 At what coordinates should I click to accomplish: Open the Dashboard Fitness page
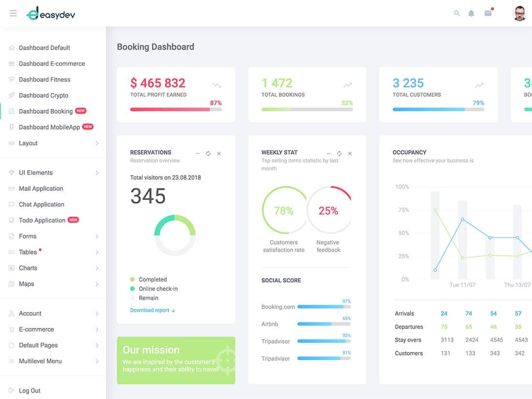pos(44,79)
